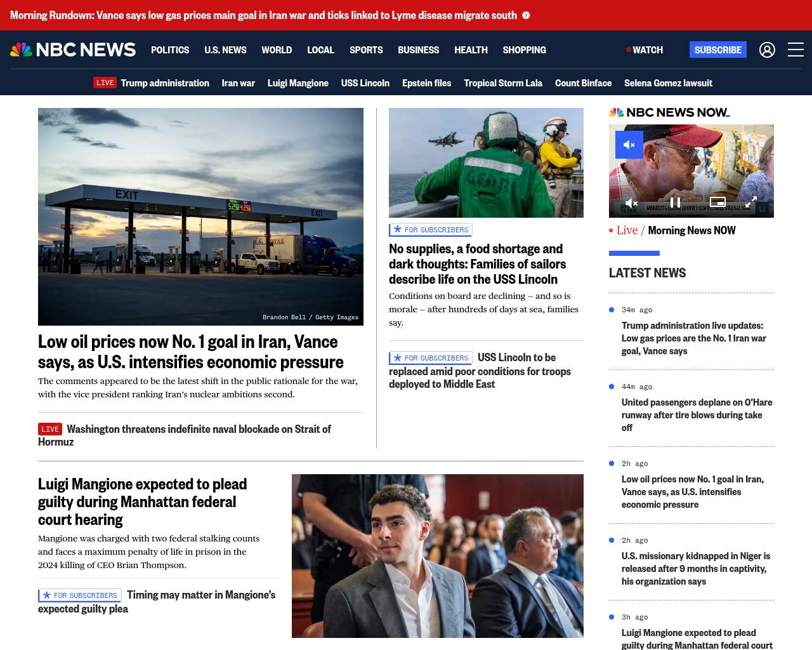Open 'Low oil prices now No. 1 goal' headline
The height and width of the screenshot is (650, 812).
190,352
